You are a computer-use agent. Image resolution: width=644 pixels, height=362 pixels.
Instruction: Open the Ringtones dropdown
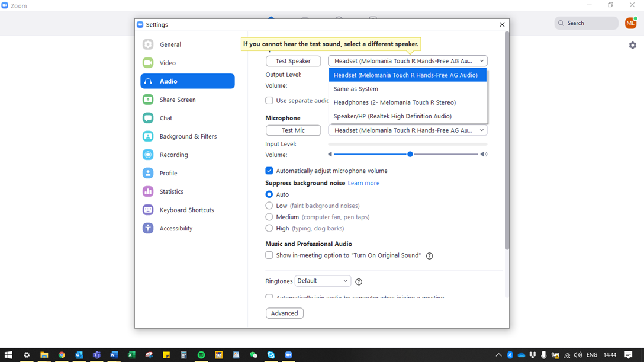tap(323, 281)
